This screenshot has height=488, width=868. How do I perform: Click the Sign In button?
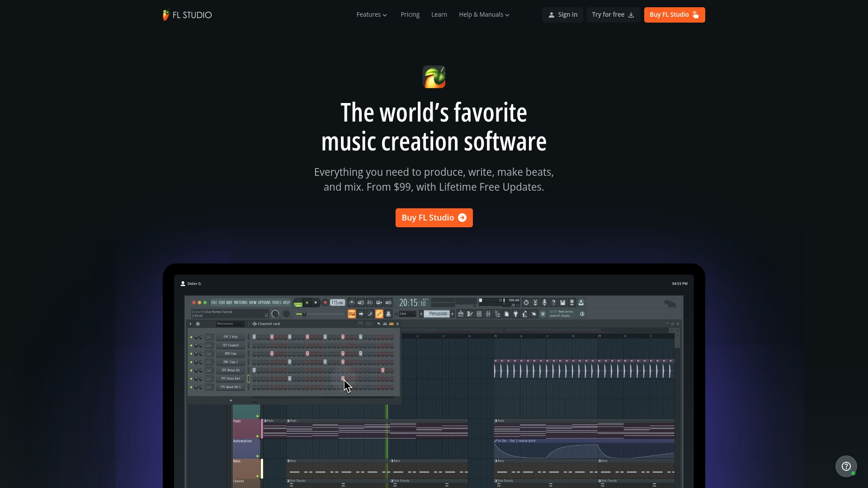[562, 15]
